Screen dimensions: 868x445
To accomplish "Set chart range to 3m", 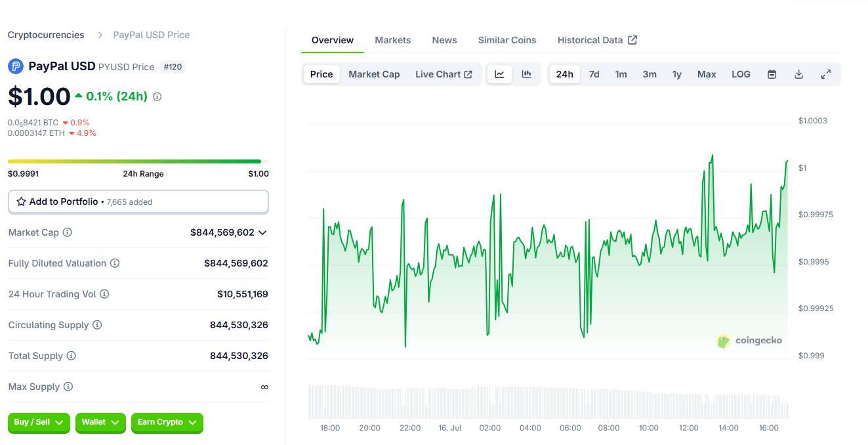I will (650, 74).
